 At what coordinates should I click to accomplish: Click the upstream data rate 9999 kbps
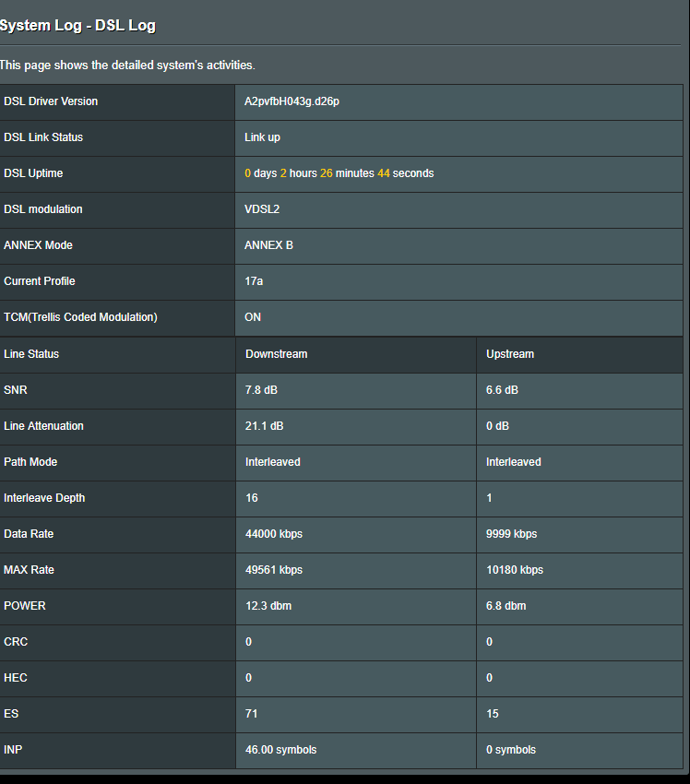(x=511, y=534)
